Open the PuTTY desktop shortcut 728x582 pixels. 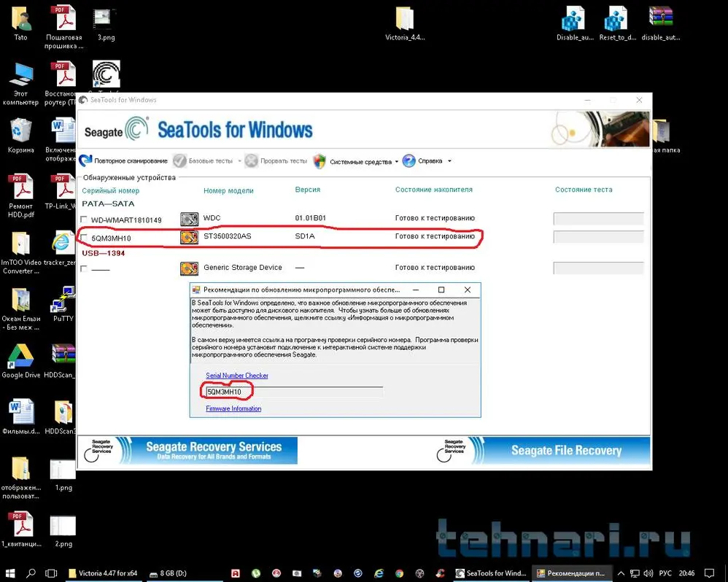(x=63, y=304)
